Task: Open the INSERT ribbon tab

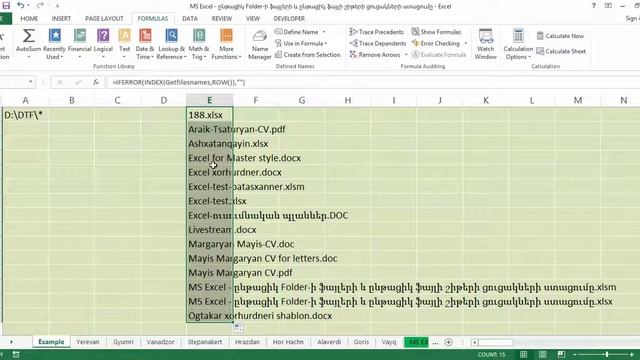Action: 61,19
